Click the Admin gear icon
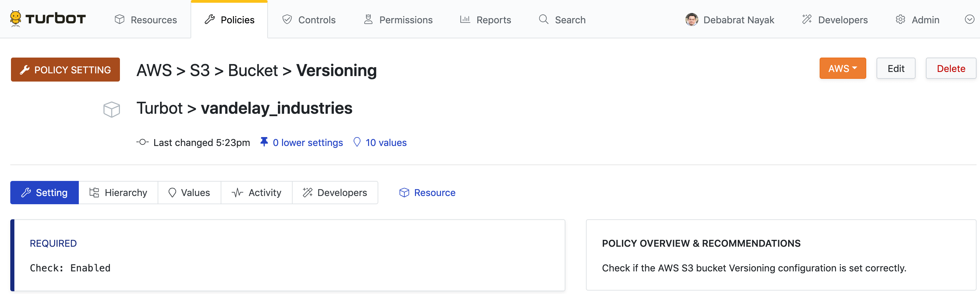Image resolution: width=980 pixels, height=294 pixels. click(x=900, y=20)
